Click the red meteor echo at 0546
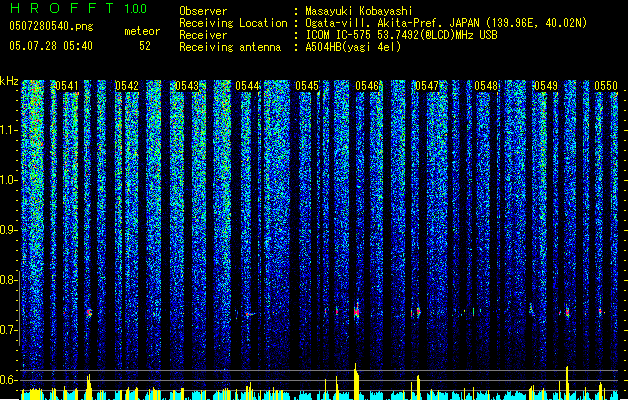The height and width of the screenshot is (400, 629). click(357, 311)
